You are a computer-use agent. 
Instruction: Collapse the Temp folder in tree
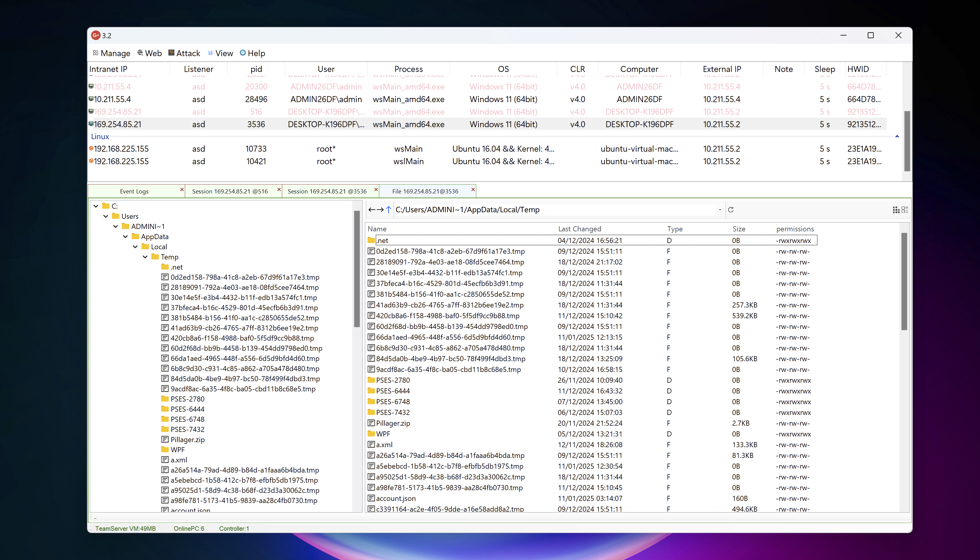tap(145, 257)
